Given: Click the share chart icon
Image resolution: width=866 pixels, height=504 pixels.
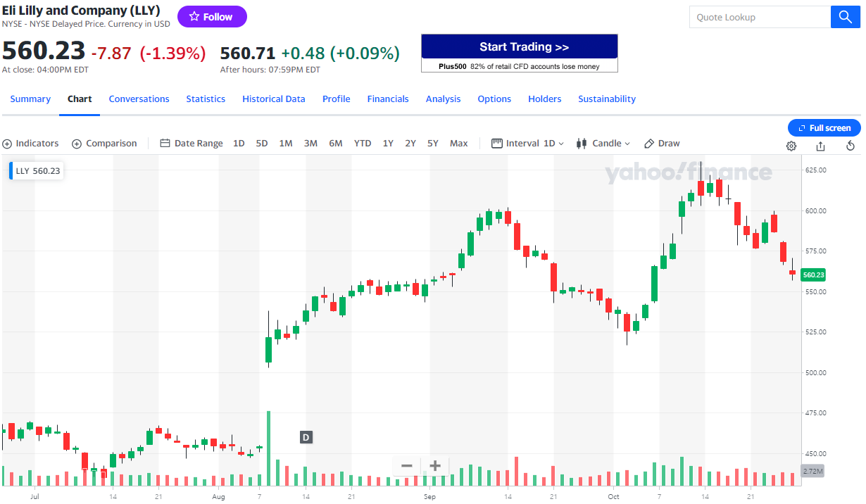Looking at the screenshot, I should (821, 146).
